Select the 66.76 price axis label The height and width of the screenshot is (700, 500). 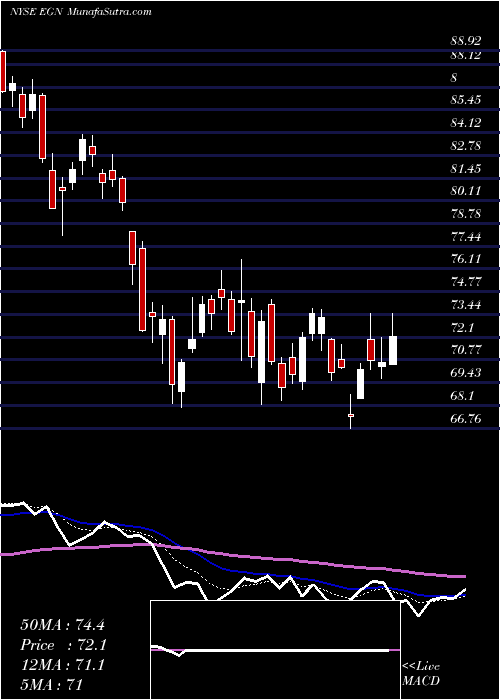[x=466, y=418]
